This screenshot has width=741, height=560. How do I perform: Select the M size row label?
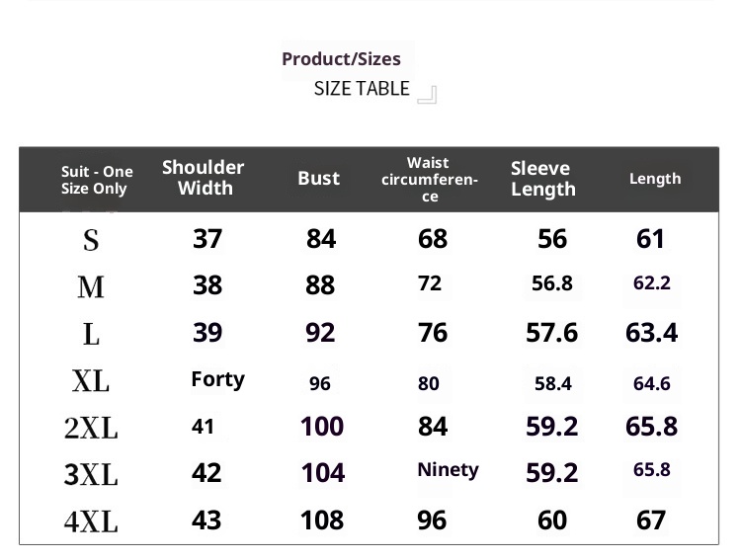pos(91,287)
